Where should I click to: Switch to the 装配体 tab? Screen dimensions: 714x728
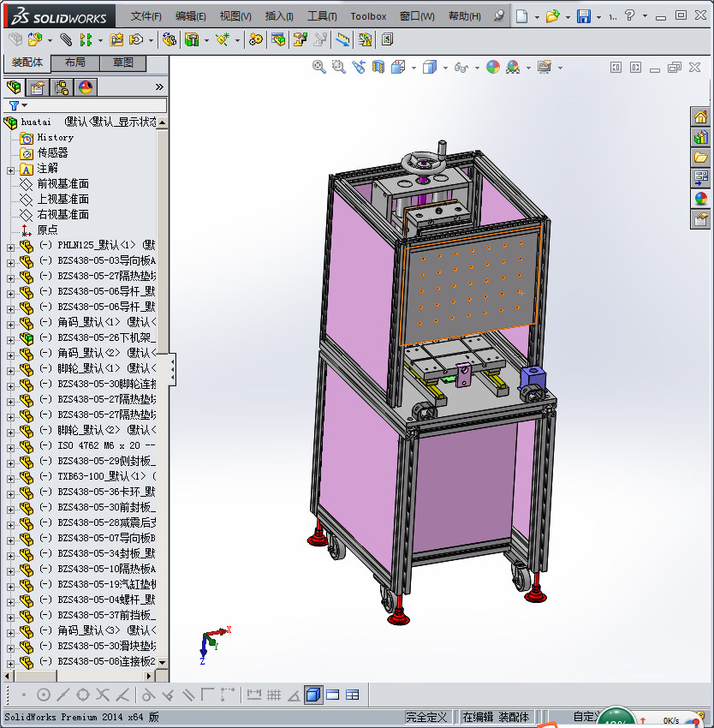[x=27, y=63]
